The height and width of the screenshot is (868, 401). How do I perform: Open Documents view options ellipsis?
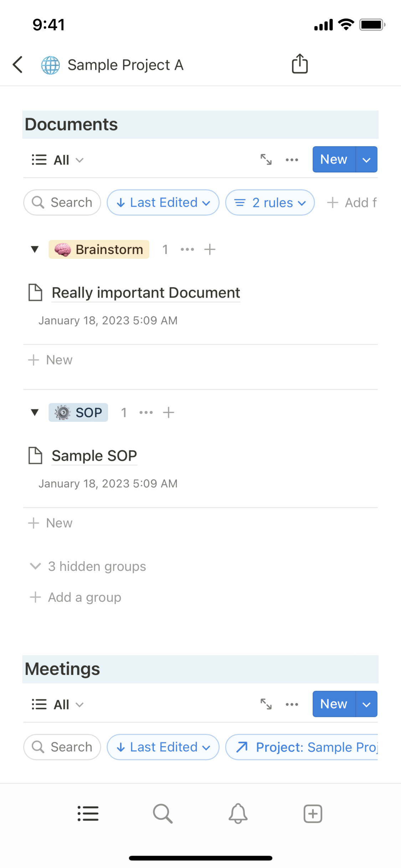(x=292, y=160)
